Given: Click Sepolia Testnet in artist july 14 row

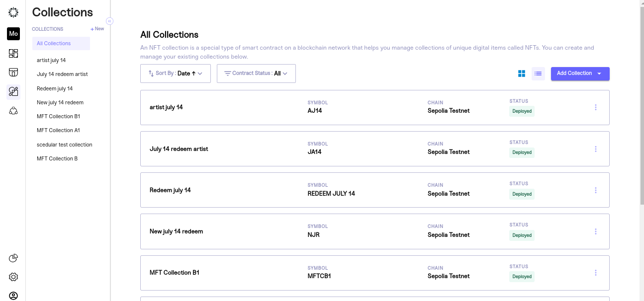Looking at the screenshot, I should point(449,111).
